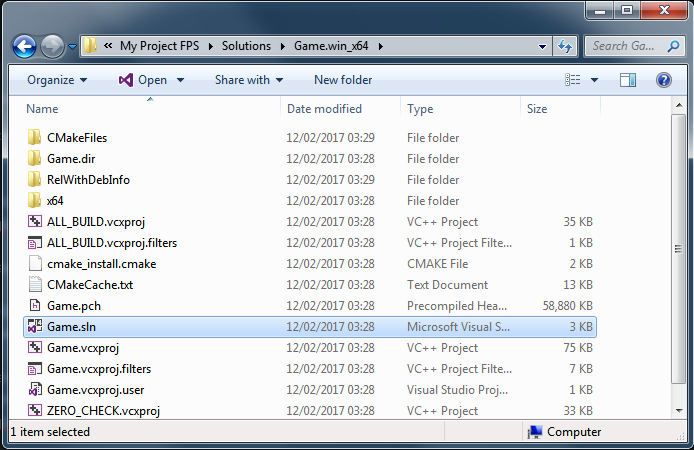
Task: Click Game.vcxproj project icon
Action: [x=35, y=347]
